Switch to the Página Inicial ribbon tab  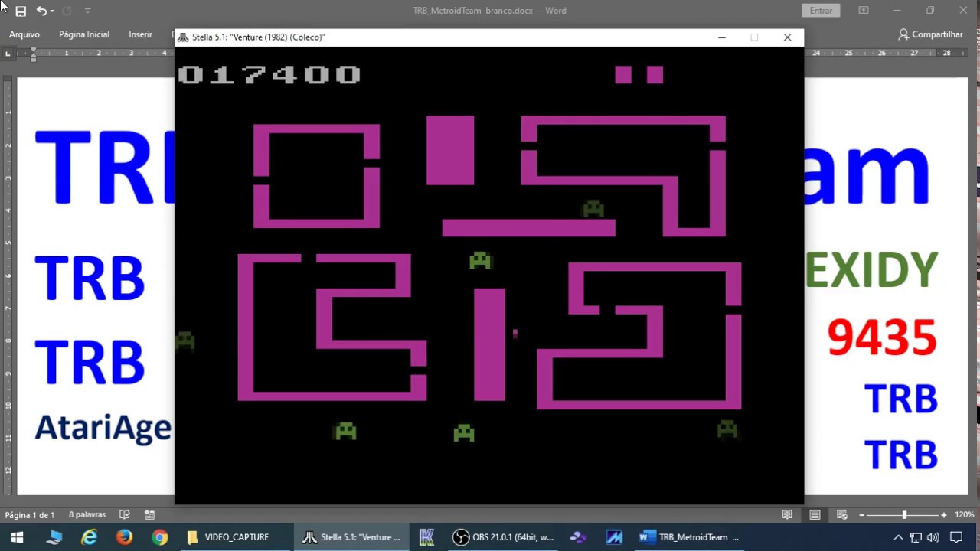(x=84, y=34)
